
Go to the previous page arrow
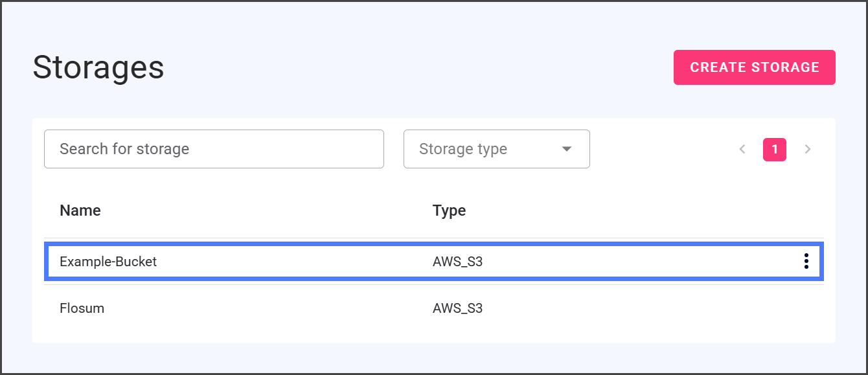(x=742, y=149)
